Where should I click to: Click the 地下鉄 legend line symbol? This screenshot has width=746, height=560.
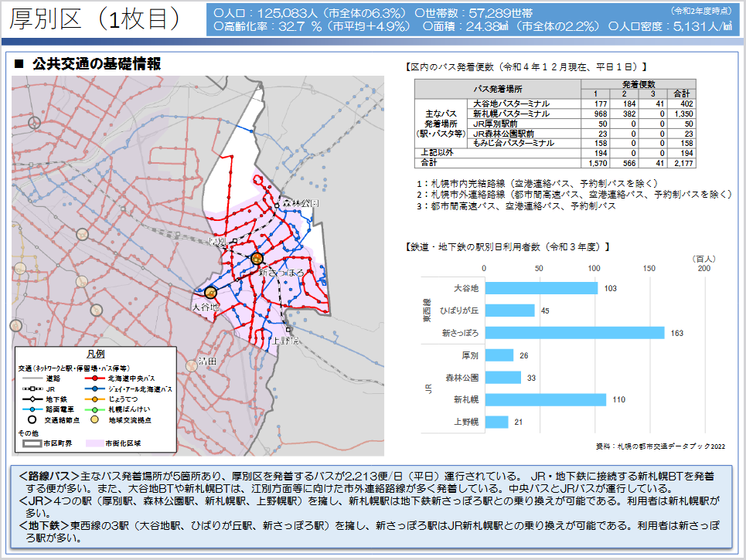coord(32,399)
